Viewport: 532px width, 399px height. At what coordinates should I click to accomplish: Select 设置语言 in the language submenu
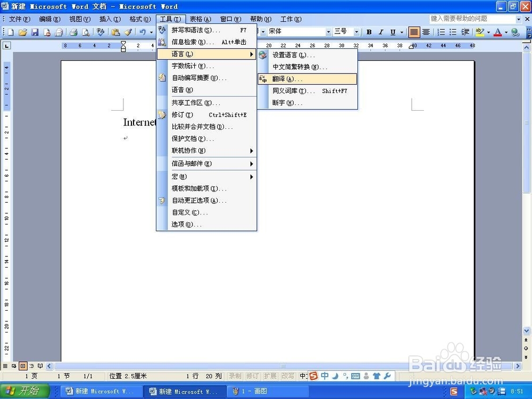pyautogui.click(x=307, y=55)
